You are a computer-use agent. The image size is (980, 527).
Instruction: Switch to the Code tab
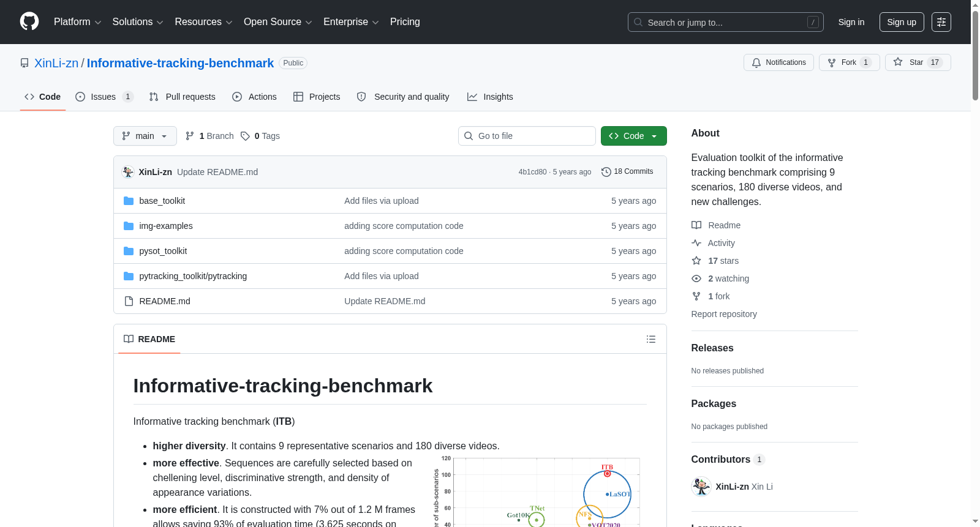[x=43, y=97]
